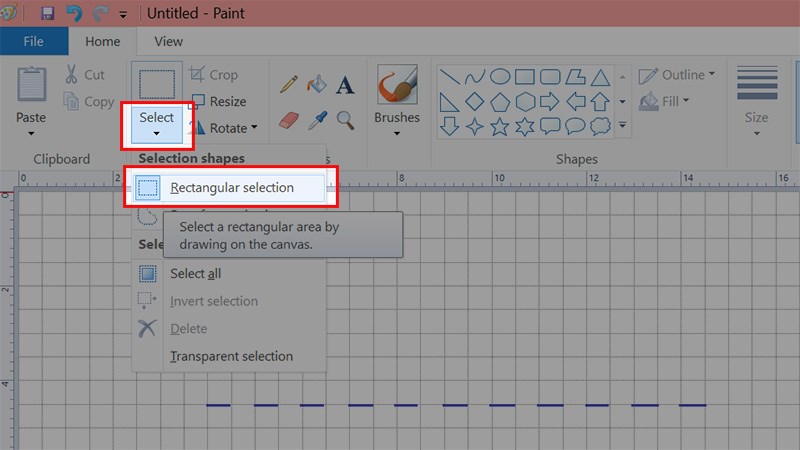Viewport: 800px width, 450px height.
Task: Select the Up arrow shape
Action: (x=600, y=102)
